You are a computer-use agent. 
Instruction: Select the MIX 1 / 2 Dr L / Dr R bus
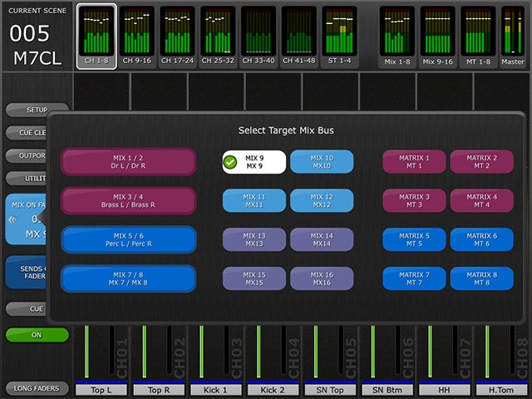tap(128, 161)
